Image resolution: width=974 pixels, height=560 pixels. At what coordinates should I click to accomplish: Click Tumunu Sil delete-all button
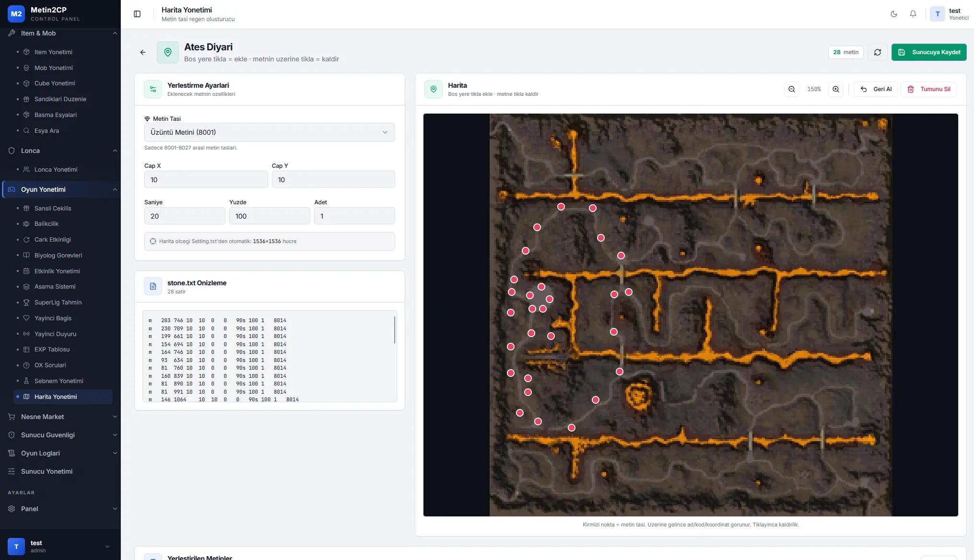929,89
